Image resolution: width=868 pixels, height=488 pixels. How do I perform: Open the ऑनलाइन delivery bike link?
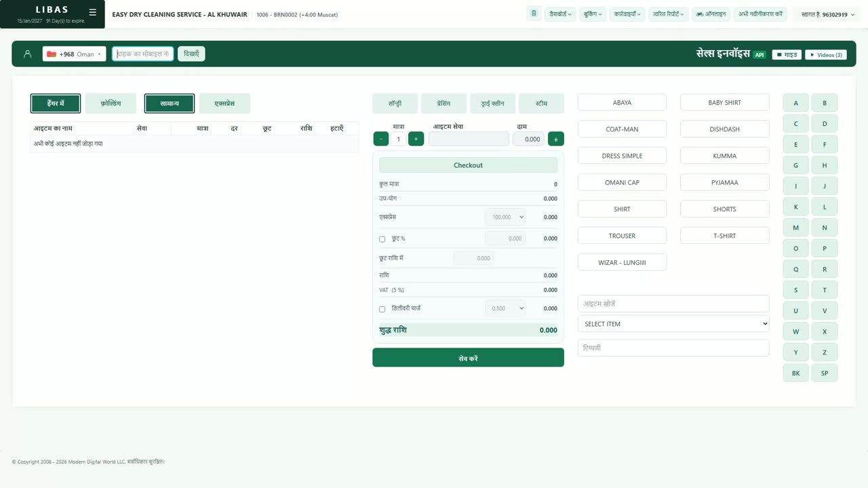[x=711, y=14]
